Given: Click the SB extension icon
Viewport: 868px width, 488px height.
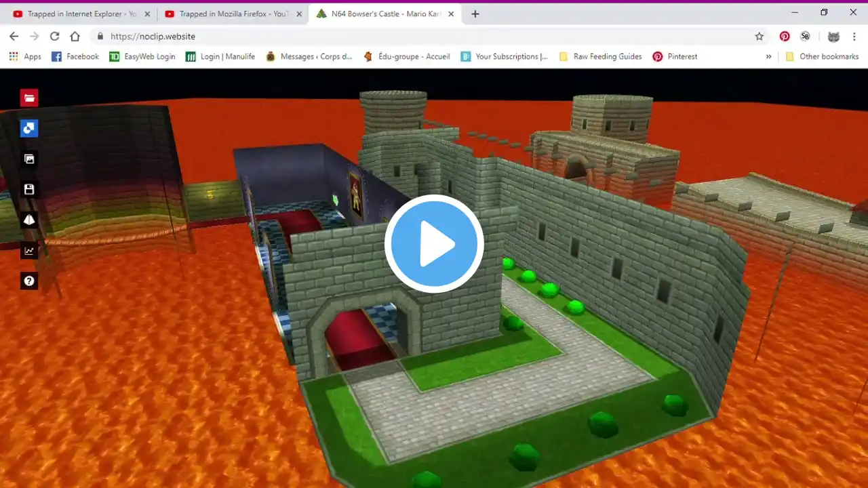Looking at the screenshot, I should tap(805, 37).
